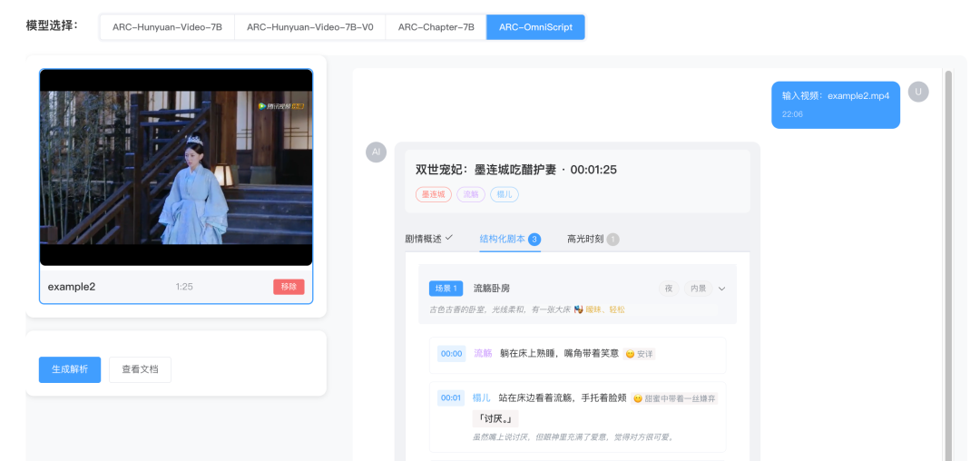
Task: Click the 1 badge on 高光时刻
Action: click(x=613, y=240)
